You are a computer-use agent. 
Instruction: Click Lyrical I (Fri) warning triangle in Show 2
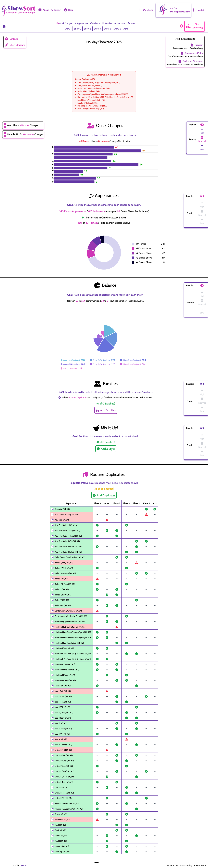[x=107, y=750]
